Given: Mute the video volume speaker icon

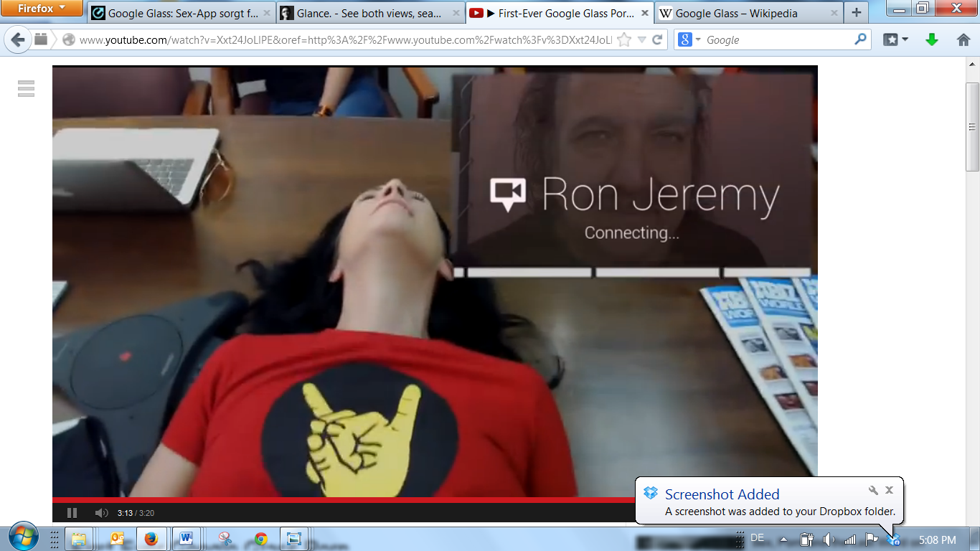Looking at the screenshot, I should pos(101,512).
